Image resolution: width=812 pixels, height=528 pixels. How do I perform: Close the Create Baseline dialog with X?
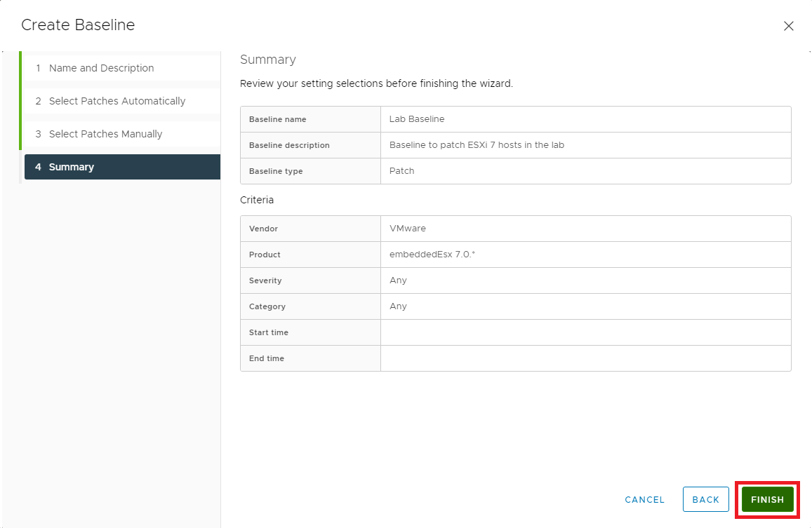click(788, 26)
